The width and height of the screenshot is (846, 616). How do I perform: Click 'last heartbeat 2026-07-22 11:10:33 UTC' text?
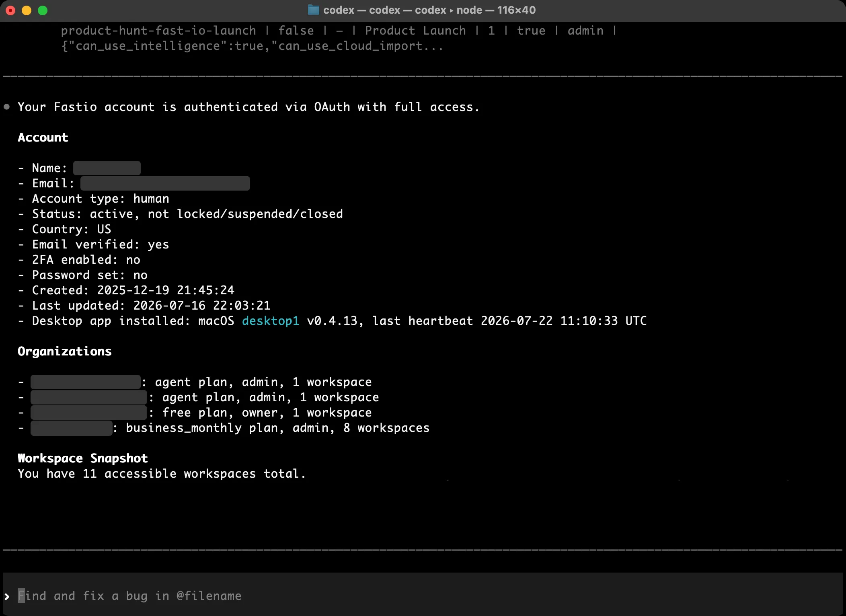(x=509, y=321)
